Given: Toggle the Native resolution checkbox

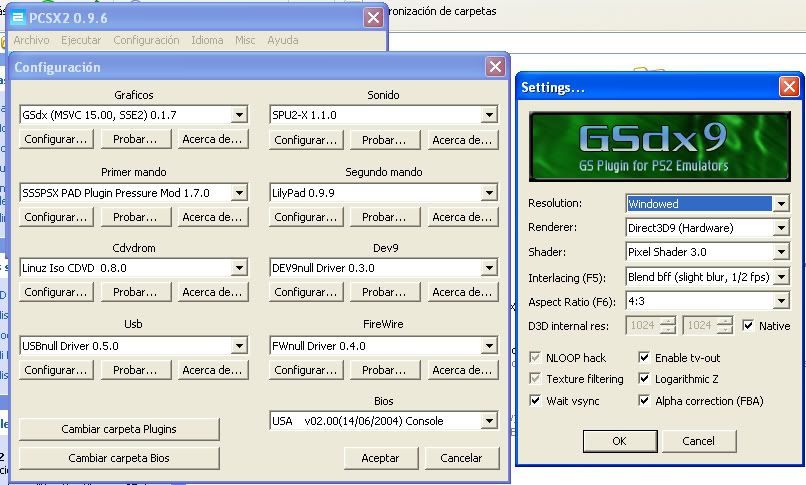Looking at the screenshot, I should click(x=748, y=325).
